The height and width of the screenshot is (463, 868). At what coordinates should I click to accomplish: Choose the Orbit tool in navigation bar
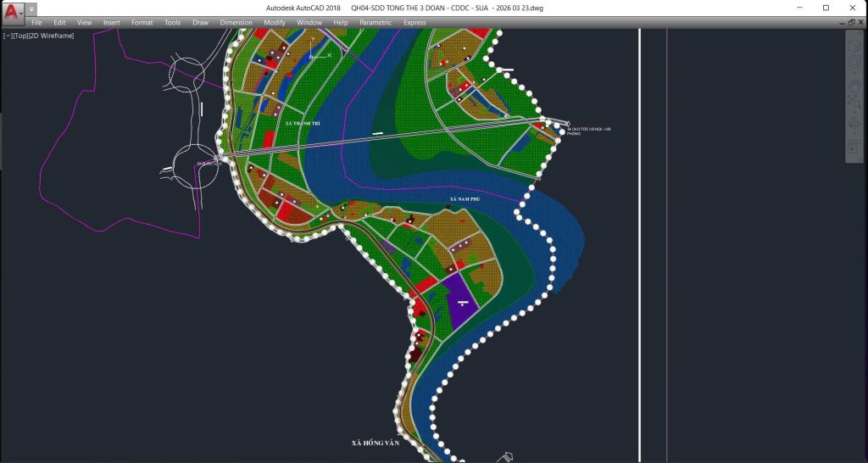(854, 126)
